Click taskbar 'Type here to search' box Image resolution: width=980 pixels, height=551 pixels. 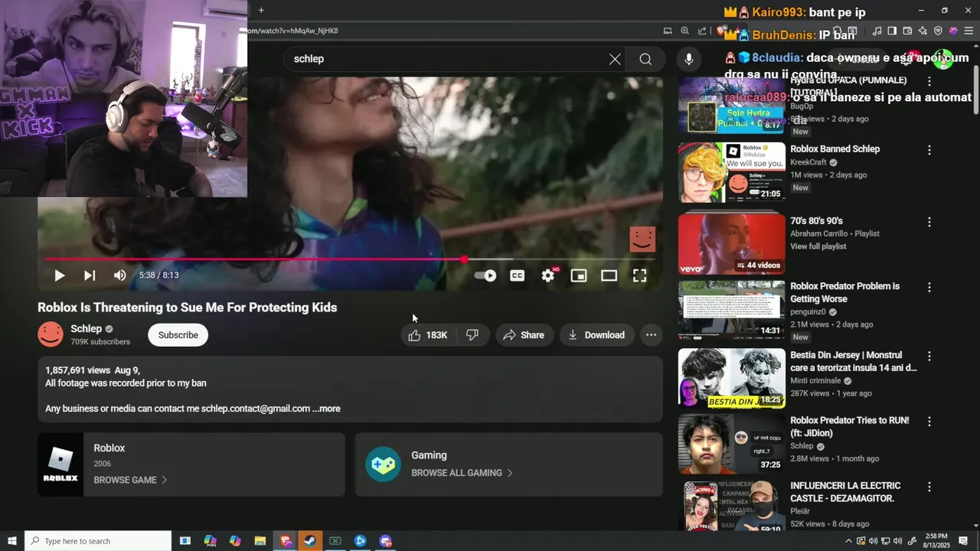[x=98, y=541]
